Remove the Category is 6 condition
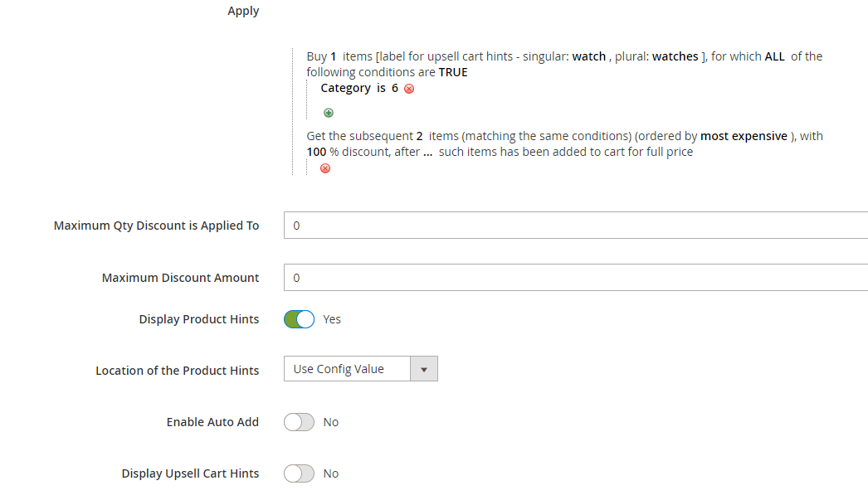Screen dimensions: 868x500 pyautogui.click(x=409, y=89)
